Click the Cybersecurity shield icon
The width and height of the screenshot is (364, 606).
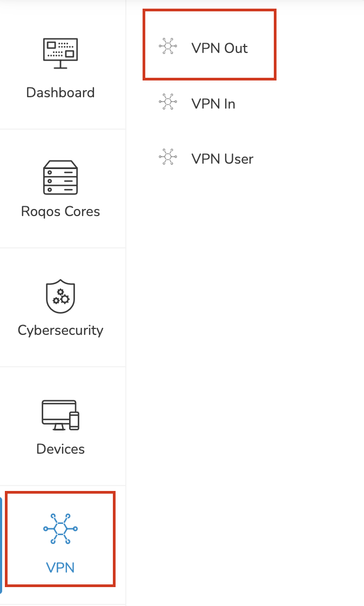coord(60,296)
